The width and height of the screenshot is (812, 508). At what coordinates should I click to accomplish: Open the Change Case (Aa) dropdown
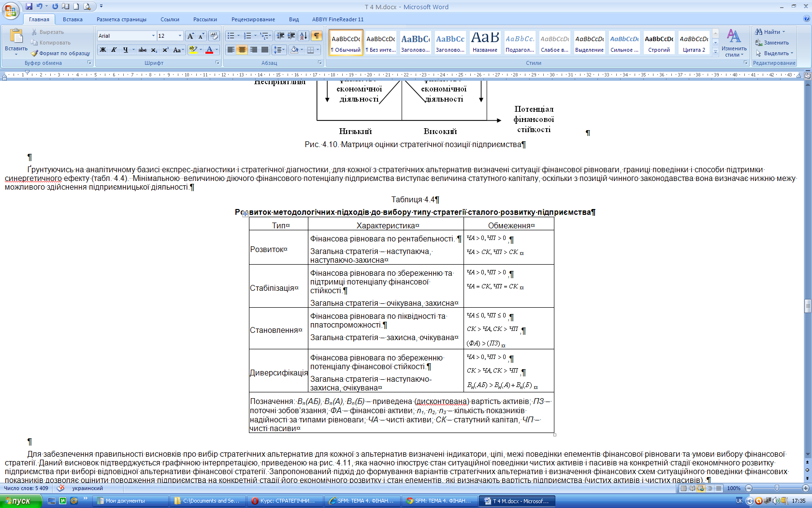tap(178, 50)
